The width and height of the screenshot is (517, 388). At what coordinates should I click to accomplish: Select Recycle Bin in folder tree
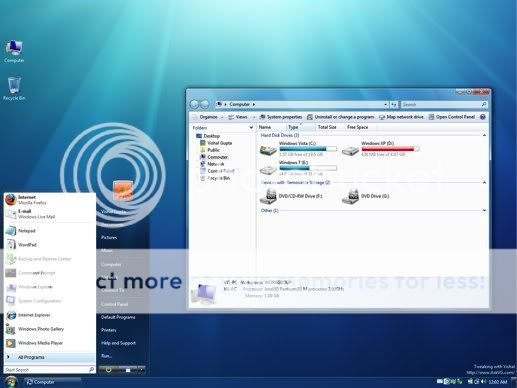tap(215, 178)
